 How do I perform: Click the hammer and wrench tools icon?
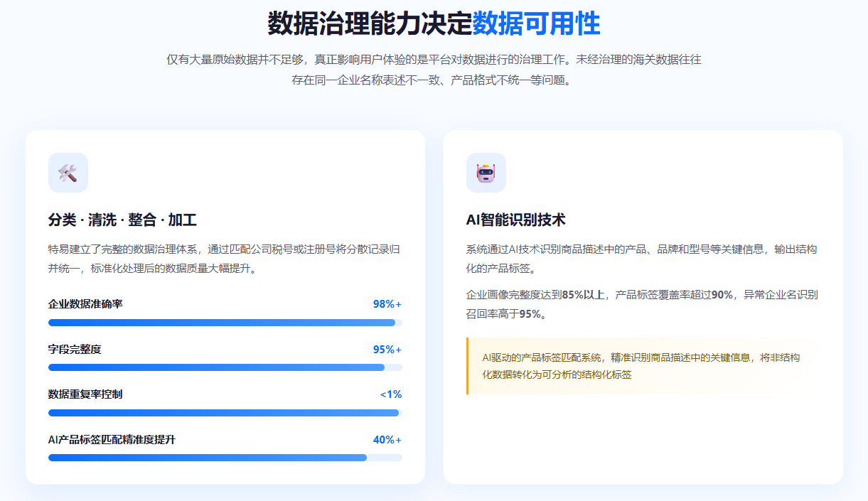click(68, 173)
